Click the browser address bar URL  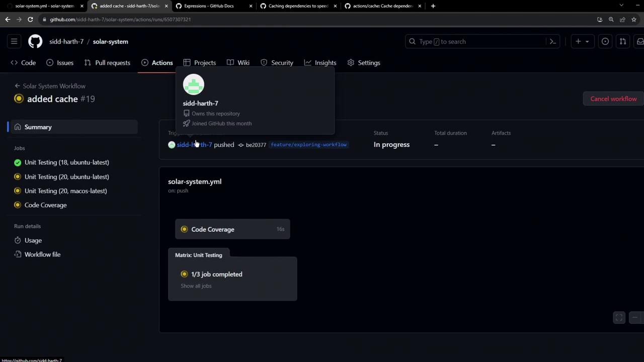(x=120, y=20)
